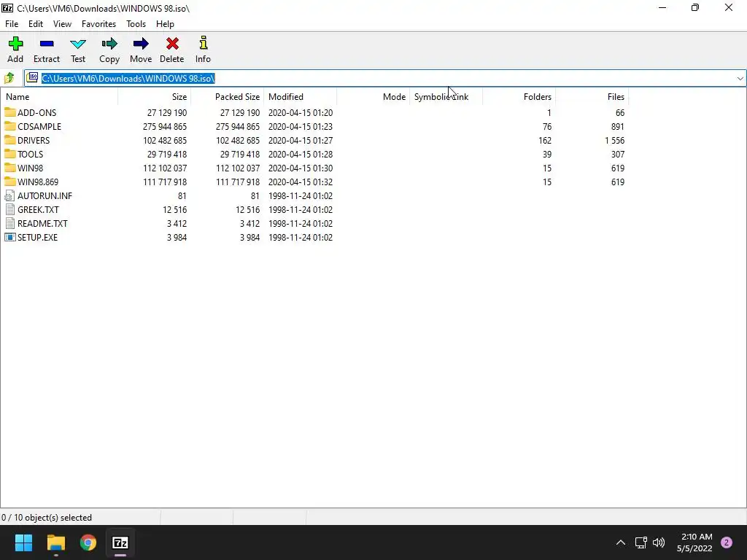Select the WIN98 folder icon
The image size is (747, 560).
tap(10, 168)
